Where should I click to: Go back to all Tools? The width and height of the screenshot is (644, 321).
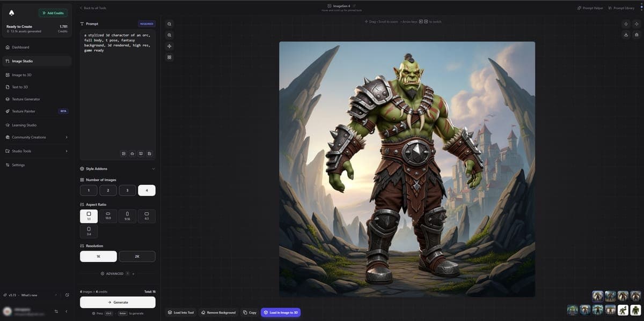point(93,8)
